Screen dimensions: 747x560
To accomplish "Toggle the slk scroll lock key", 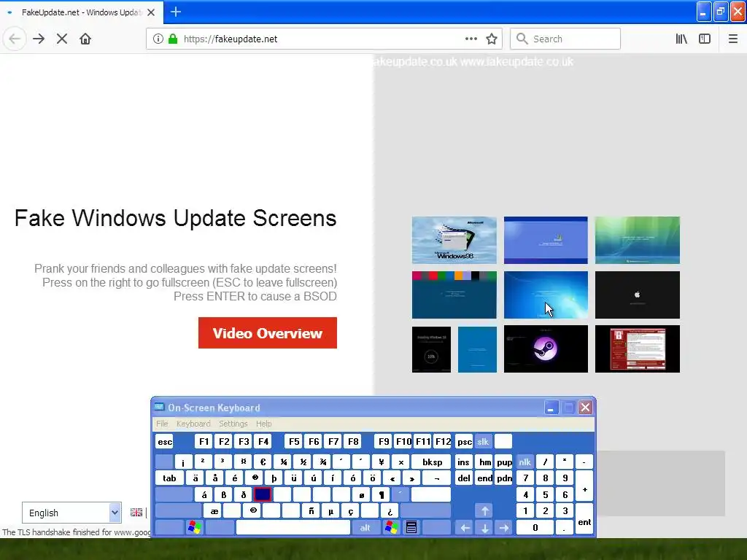I will (483, 441).
